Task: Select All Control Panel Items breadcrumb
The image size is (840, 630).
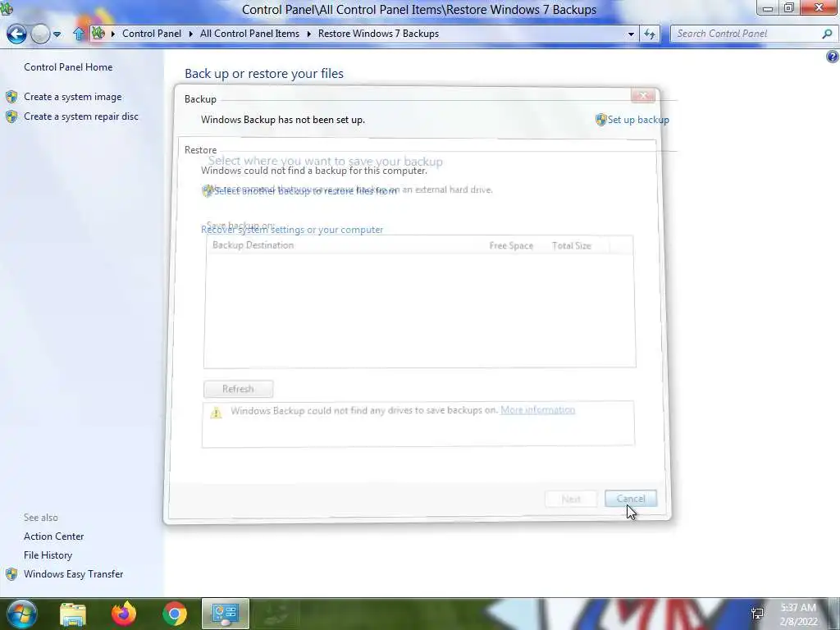Action: pyautogui.click(x=249, y=33)
